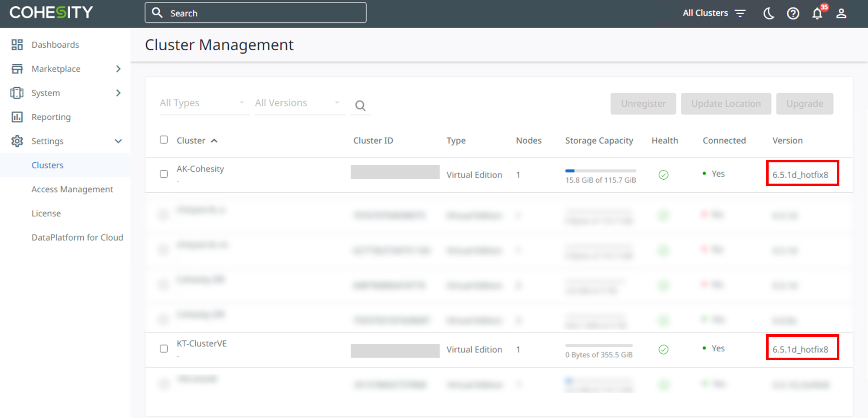Click the Marketplace storefront icon
Image resolution: width=868 pixels, height=418 pixels.
(x=17, y=69)
